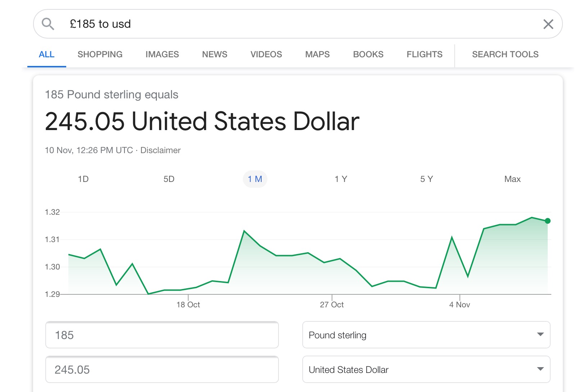Click the 245.05 converted amount field
588x392 pixels.
click(x=162, y=370)
